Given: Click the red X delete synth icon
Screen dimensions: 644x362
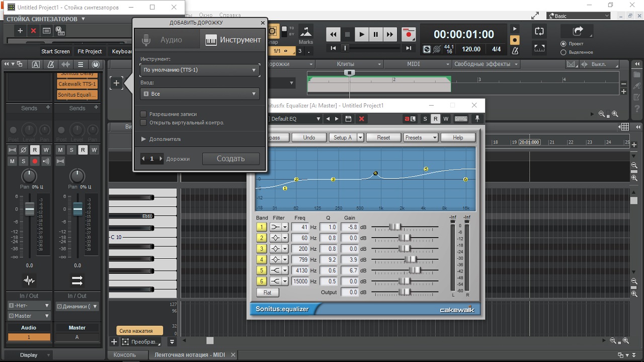Looking at the screenshot, I should 34,31.
